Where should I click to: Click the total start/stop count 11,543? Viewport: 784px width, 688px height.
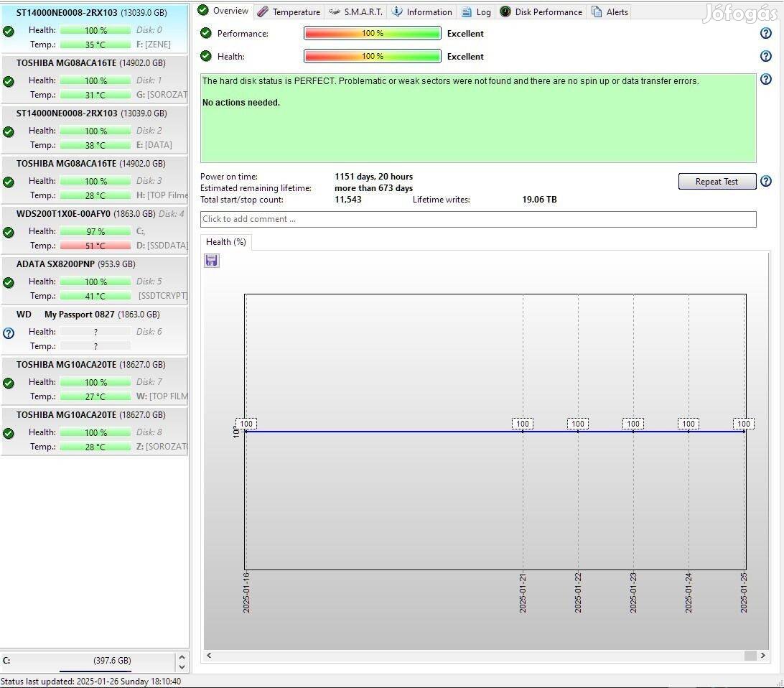coord(348,200)
